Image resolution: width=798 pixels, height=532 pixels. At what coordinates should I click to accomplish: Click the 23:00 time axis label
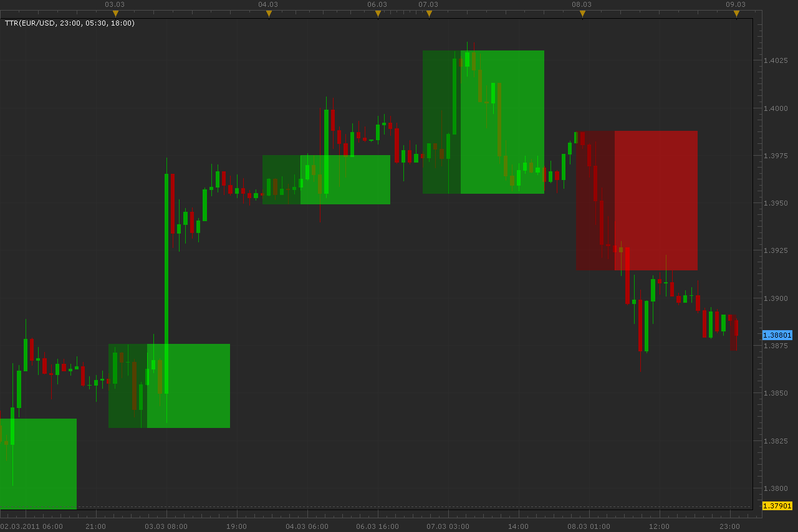[730, 526]
